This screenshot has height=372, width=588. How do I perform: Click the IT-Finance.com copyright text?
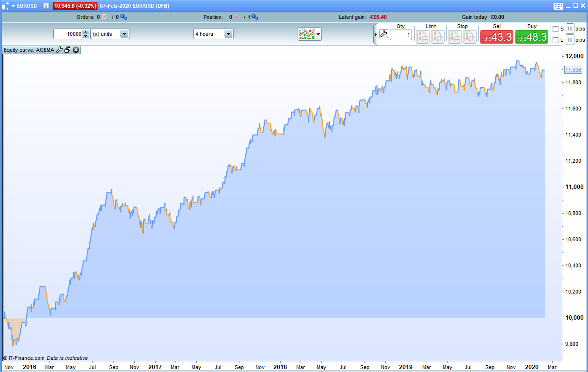tap(23, 358)
